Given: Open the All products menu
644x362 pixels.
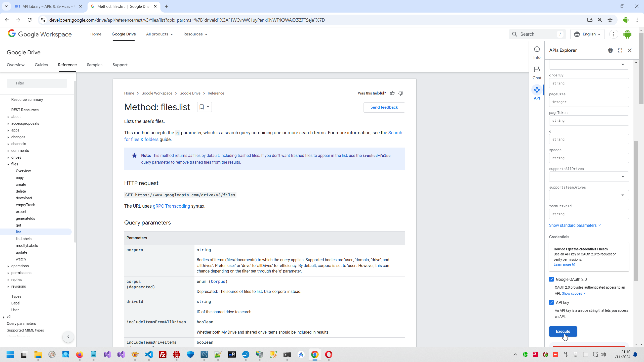Looking at the screenshot, I should coord(159,34).
